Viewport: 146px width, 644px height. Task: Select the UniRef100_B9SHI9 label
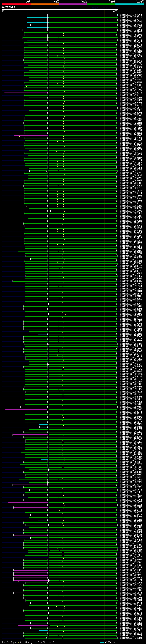pos(131,347)
